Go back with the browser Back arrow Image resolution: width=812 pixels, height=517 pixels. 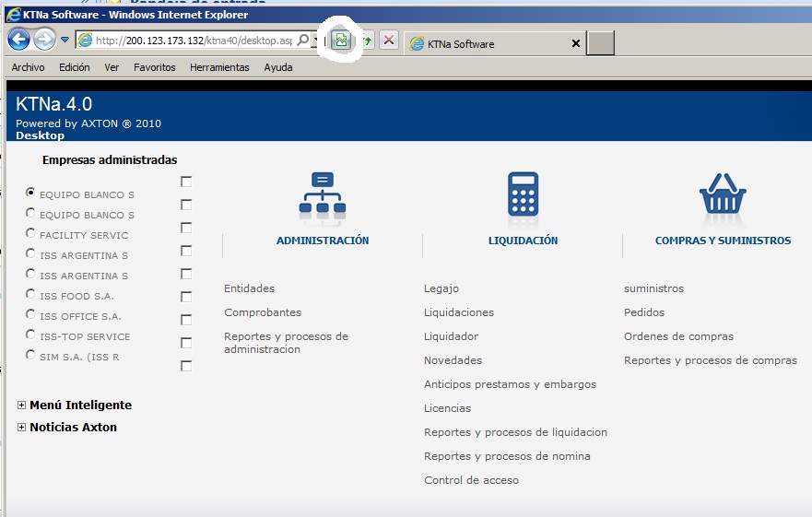tap(19, 40)
